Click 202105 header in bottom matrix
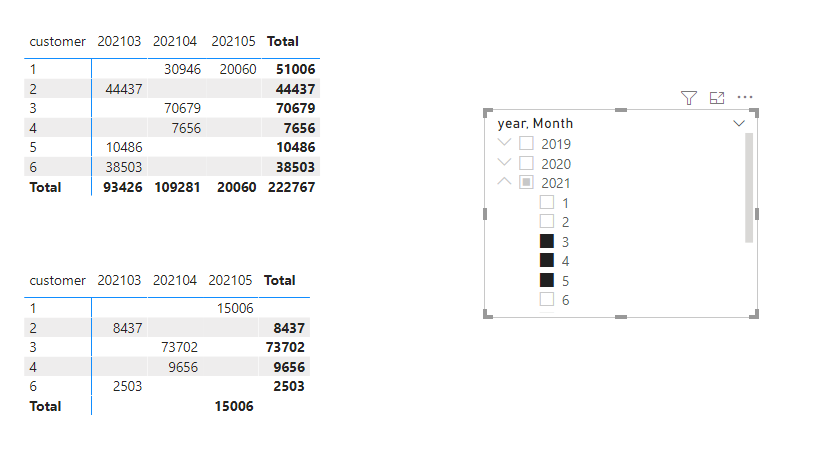824x475 pixels. [x=230, y=281]
